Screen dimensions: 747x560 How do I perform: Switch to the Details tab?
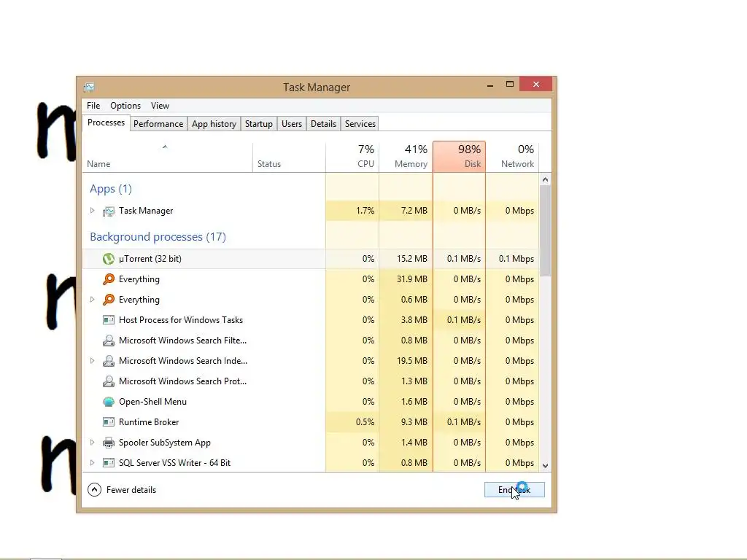tap(323, 124)
